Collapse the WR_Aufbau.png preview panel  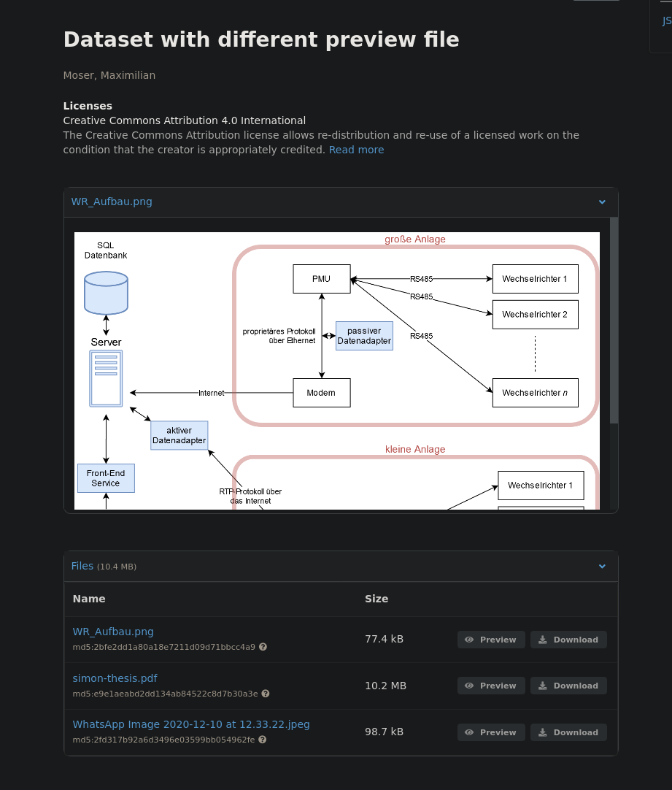tap(602, 202)
